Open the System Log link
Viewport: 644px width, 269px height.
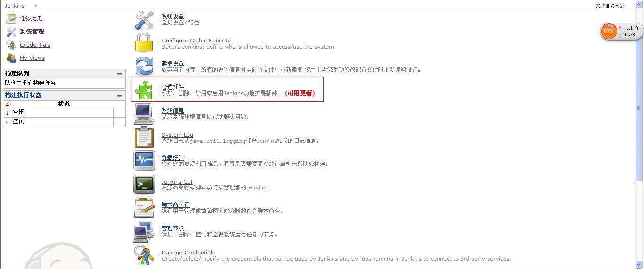click(x=177, y=135)
